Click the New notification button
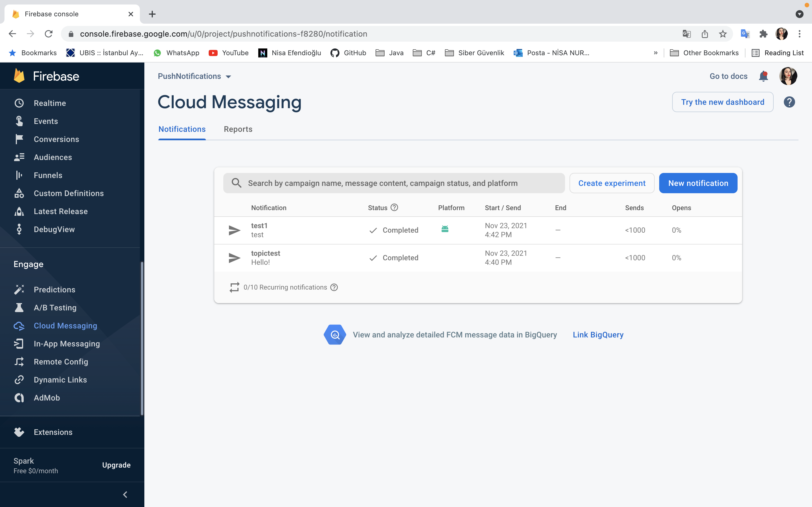 coord(698,183)
